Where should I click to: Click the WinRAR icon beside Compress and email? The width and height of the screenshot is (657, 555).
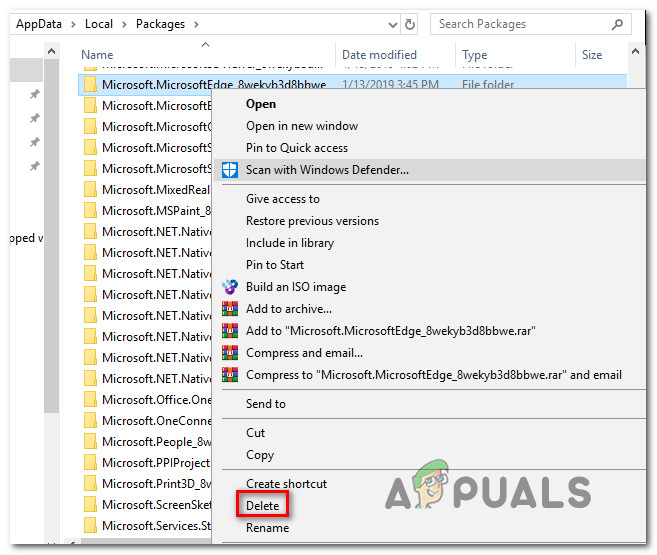[x=230, y=353]
